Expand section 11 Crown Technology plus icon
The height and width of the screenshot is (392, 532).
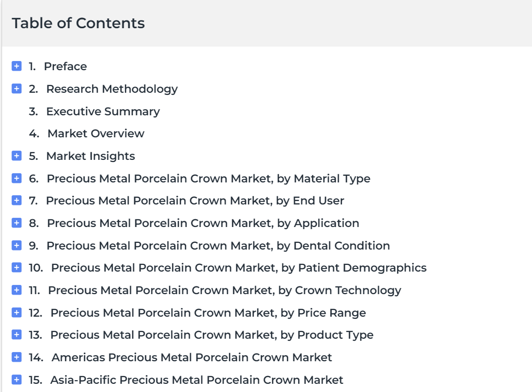(x=16, y=290)
